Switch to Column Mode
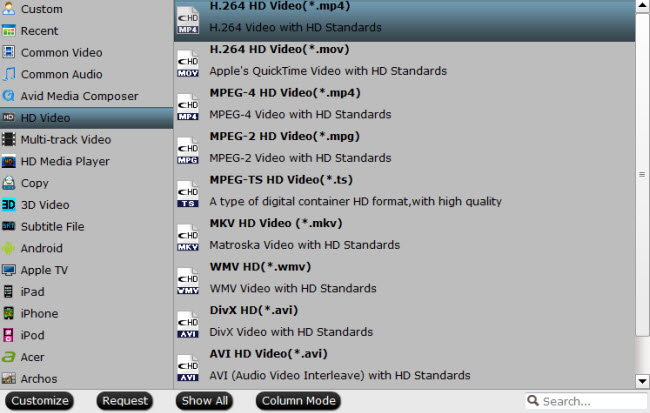 [x=298, y=401]
